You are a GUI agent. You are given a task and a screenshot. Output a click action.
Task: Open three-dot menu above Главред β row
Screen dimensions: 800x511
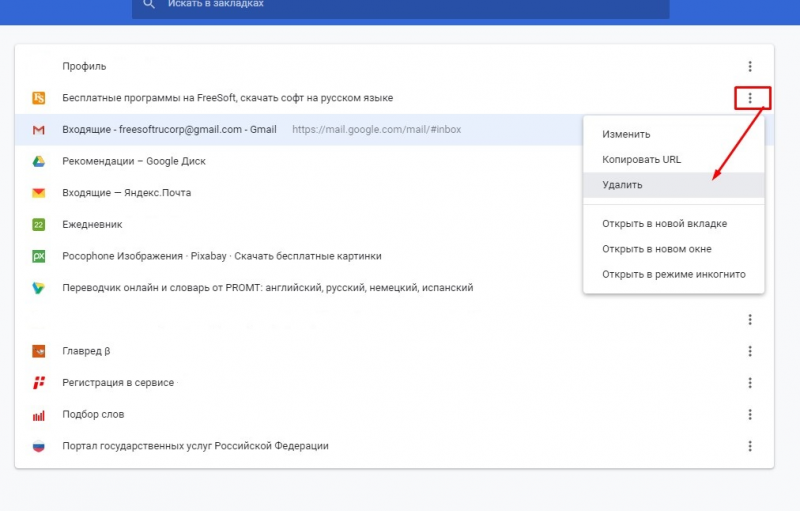click(749, 320)
